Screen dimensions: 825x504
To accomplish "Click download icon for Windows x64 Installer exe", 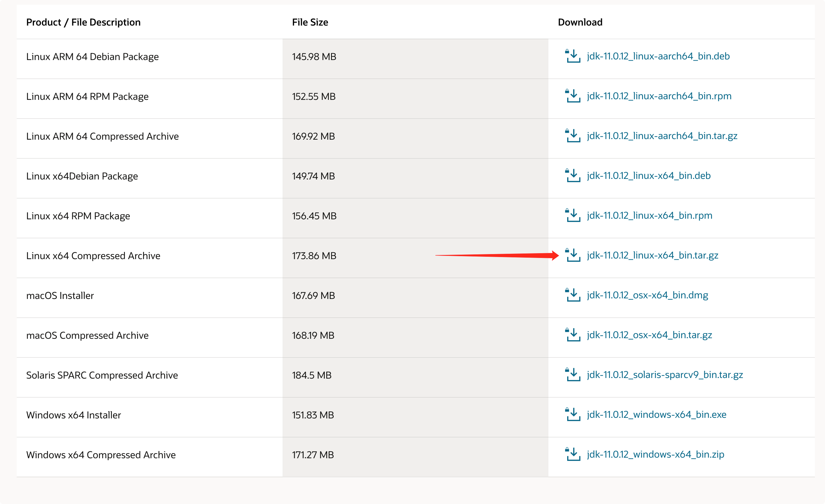I will point(573,415).
